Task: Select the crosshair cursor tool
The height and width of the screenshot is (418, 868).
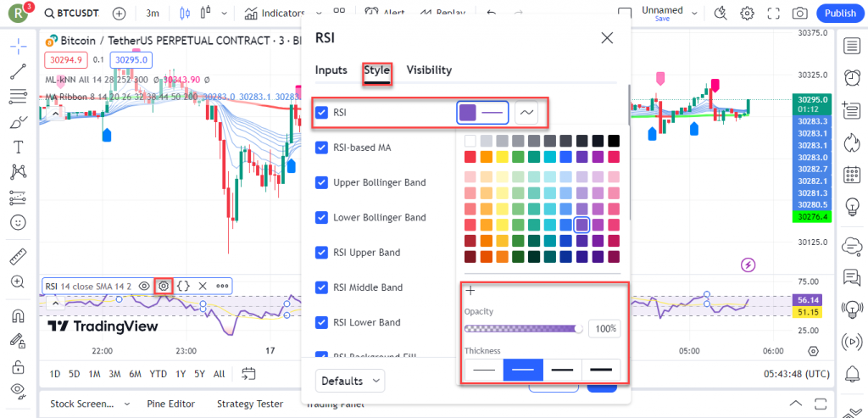Action: [x=19, y=47]
